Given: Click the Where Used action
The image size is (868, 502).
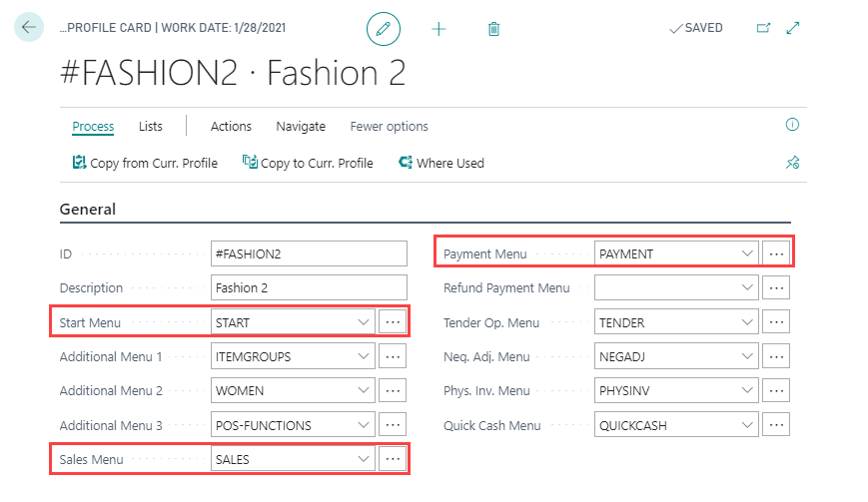Looking at the screenshot, I should [441, 163].
